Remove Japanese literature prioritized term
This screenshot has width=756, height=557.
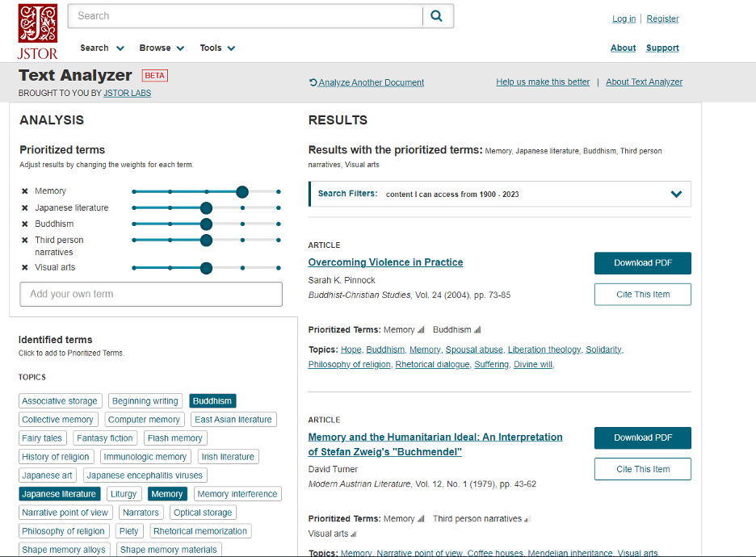(25, 208)
